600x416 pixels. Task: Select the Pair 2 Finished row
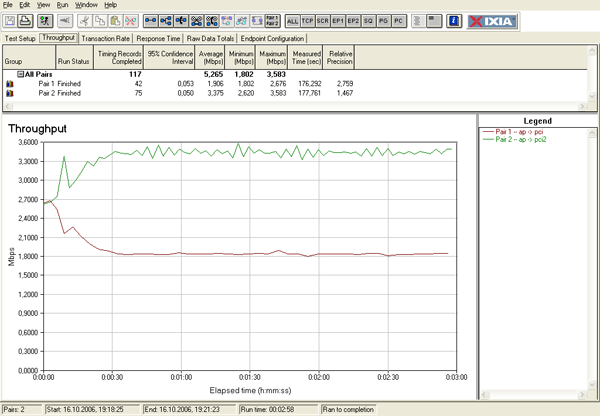coord(295,93)
